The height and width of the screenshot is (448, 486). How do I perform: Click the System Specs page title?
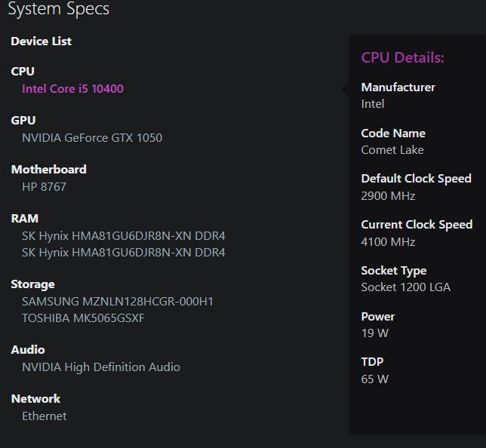[59, 9]
